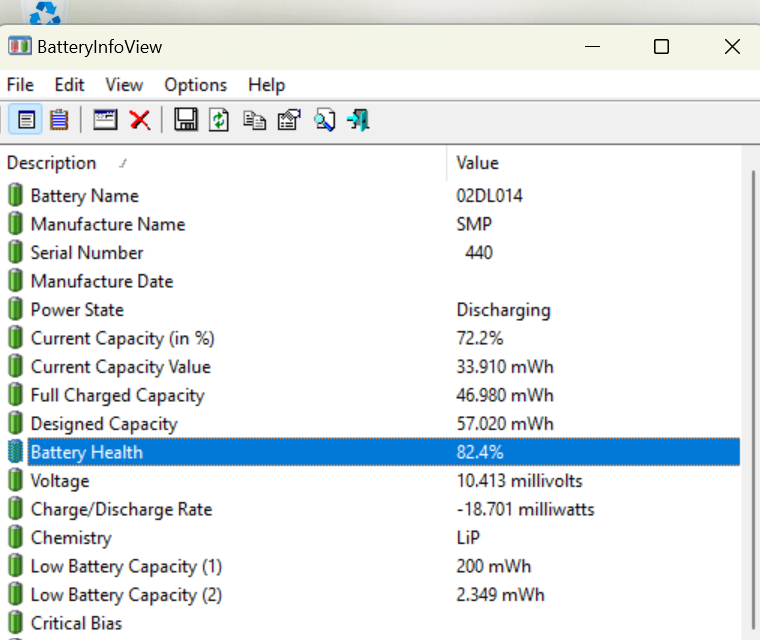
Task: Click battery icon beside Voltage
Action: [16, 480]
